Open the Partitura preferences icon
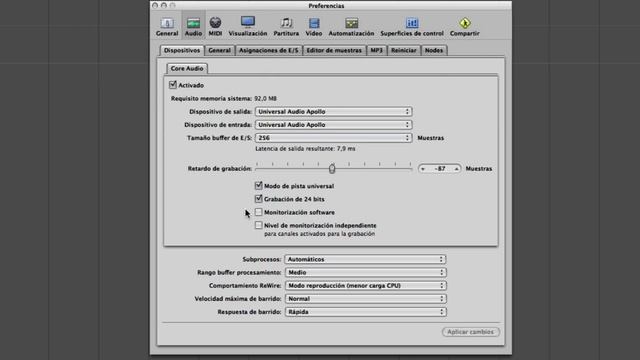This screenshot has width=640, height=360. tap(286, 27)
